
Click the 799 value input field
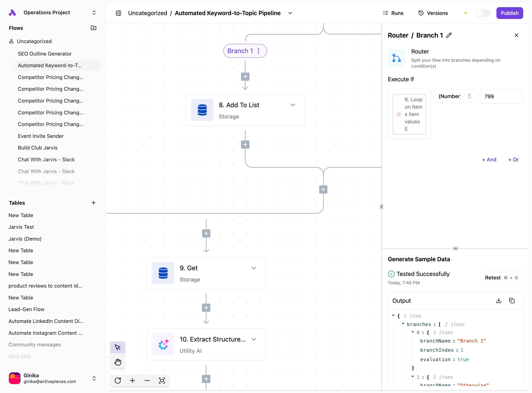pyautogui.click(x=501, y=96)
